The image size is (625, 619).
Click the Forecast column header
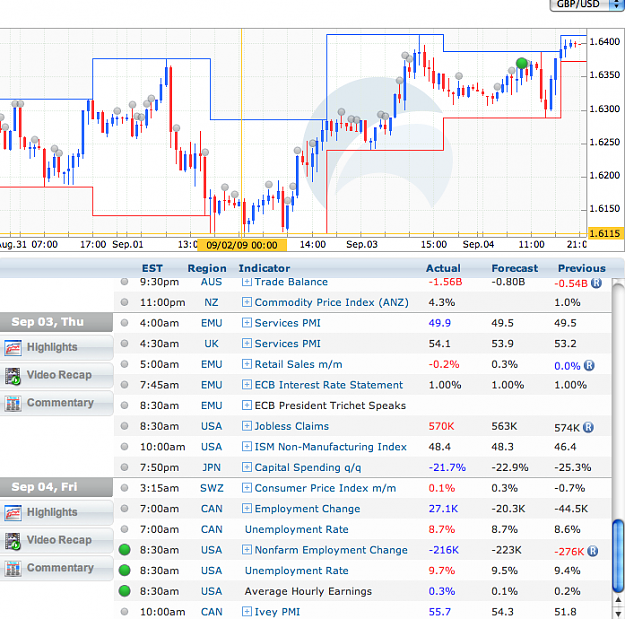[x=515, y=268]
